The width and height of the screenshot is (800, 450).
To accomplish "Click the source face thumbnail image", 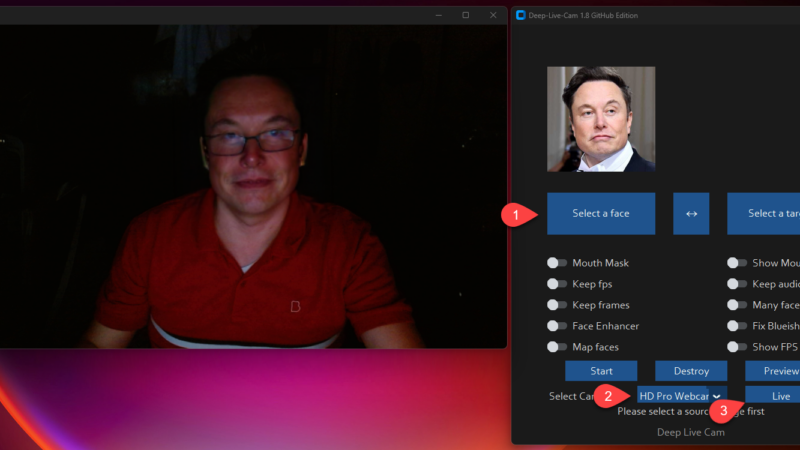I will [601, 119].
